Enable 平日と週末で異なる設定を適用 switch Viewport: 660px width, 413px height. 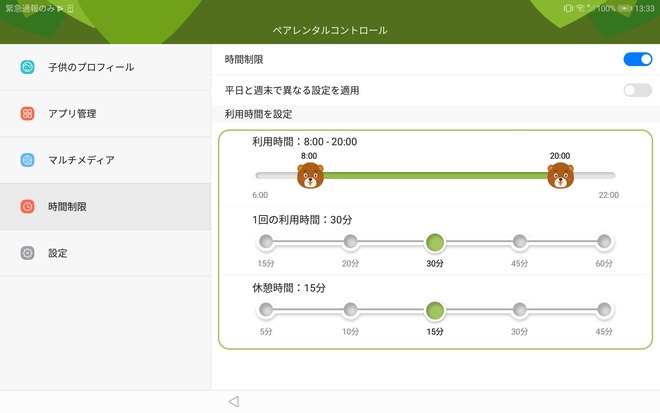click(x=638, y=90)
